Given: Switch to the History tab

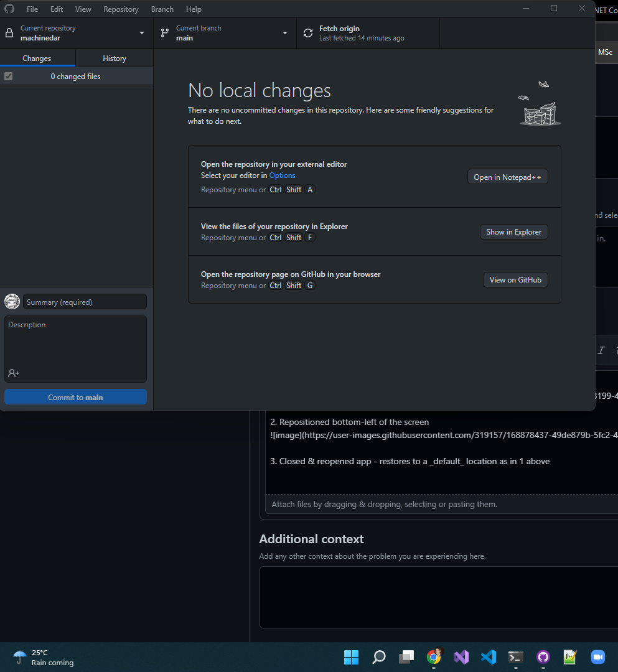Looking at the screenshot, I should pos(114,58).
